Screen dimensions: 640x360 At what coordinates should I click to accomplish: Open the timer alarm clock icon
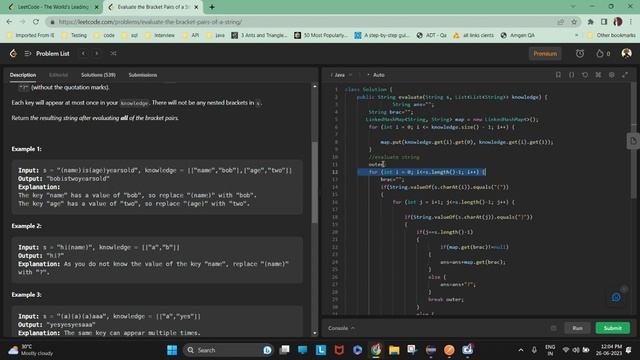point(580,53)
